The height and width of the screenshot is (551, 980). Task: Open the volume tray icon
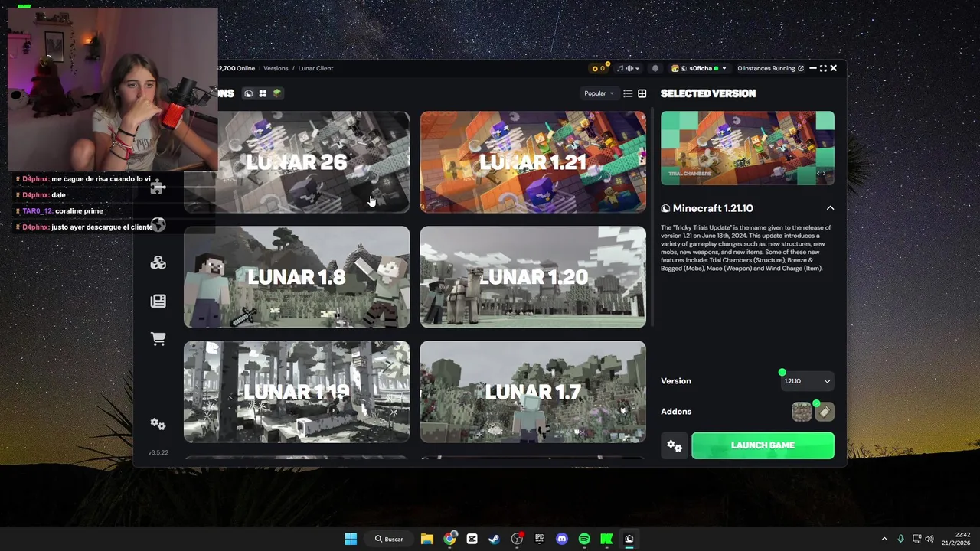point(929,539)
